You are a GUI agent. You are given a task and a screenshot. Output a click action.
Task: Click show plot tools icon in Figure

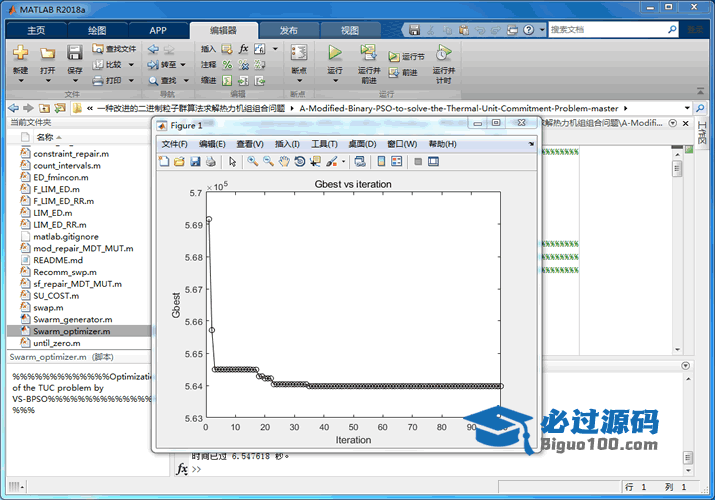click(x=433, y=161)
